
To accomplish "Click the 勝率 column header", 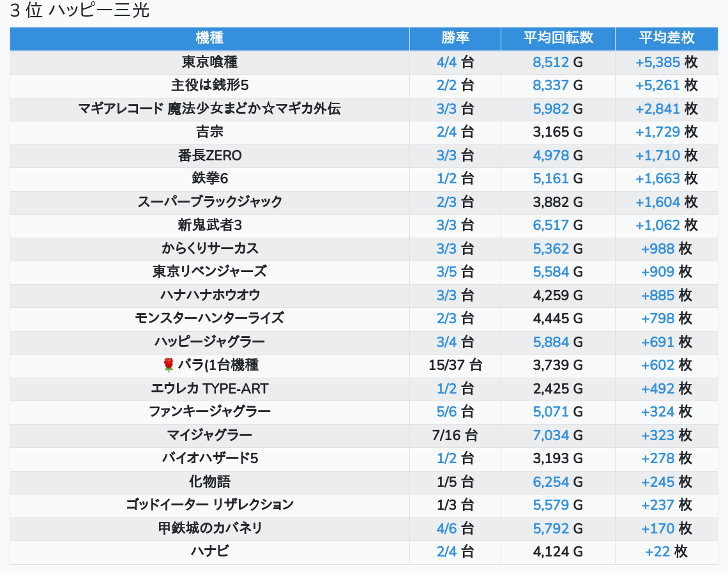I will (455, 38).
